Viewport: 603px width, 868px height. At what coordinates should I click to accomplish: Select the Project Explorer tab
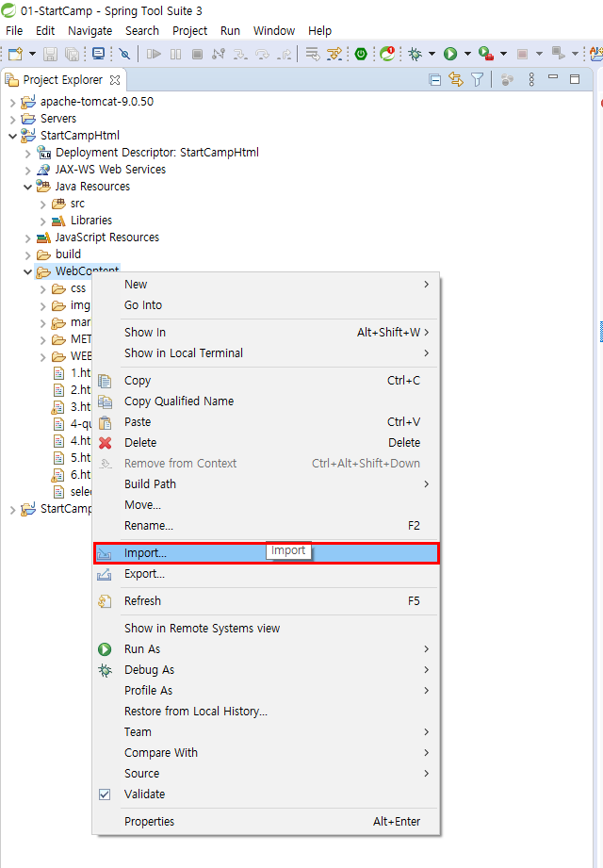(x=62, y=80)
